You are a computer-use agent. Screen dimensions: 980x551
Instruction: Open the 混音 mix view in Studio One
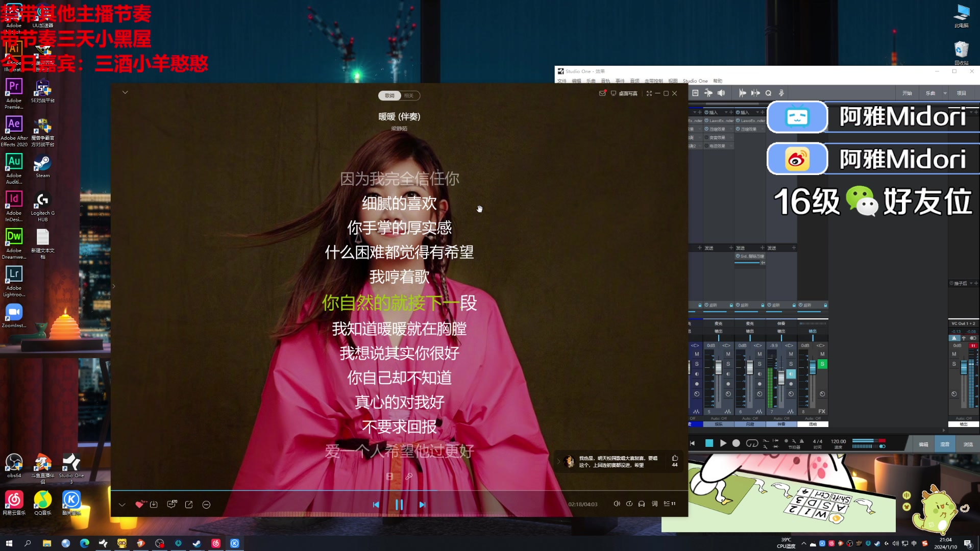(945, 444)
